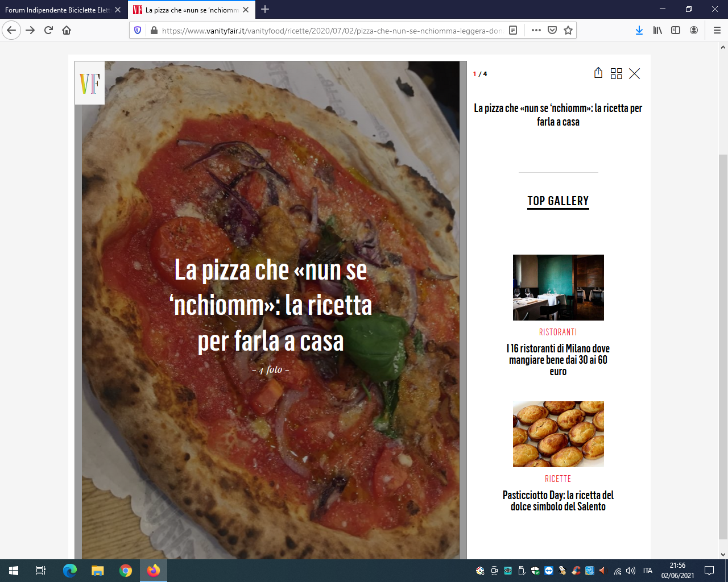The width and height of the screenshot is (728, 582).
Task: Save the page to Pocket
Action: coord(552,31)
